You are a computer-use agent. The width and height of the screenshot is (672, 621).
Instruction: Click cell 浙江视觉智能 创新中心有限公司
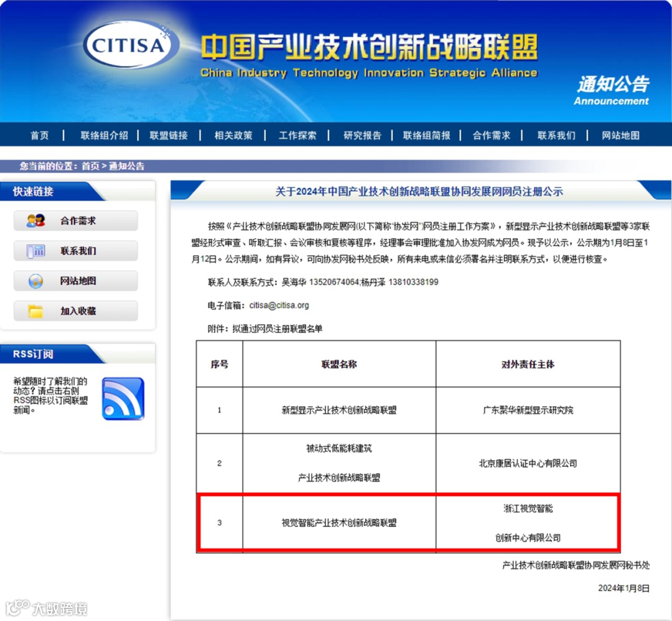(x=528, y=523)
